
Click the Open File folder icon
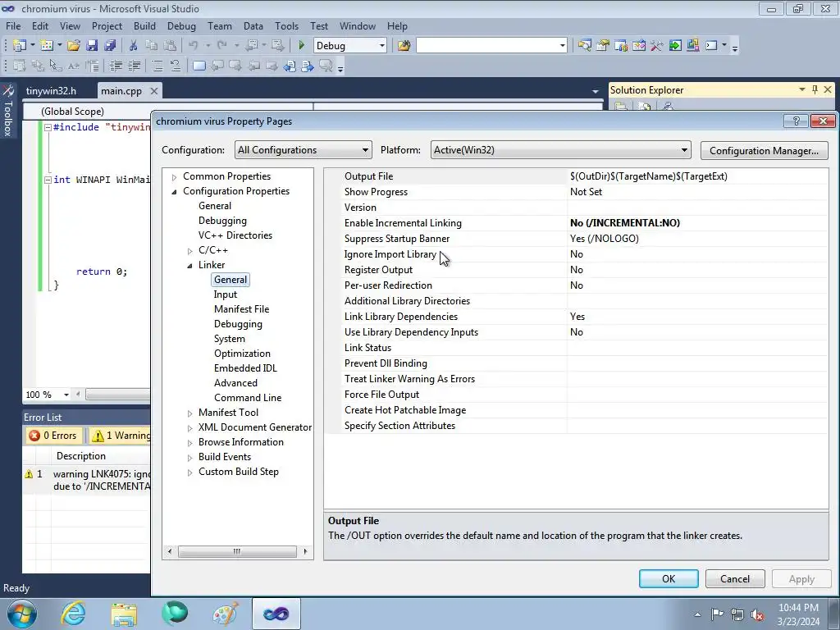pos(73,46)
